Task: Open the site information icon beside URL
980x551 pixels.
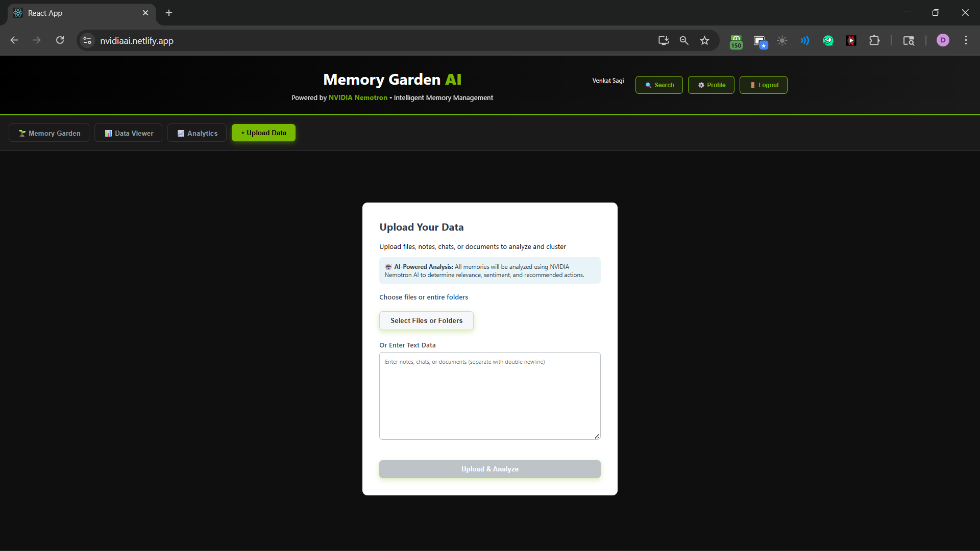Action: (x=87, y=41)
